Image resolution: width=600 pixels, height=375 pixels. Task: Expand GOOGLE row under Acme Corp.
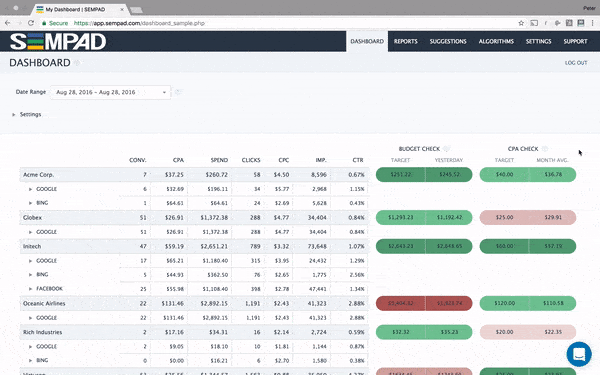pyautogui.click(x=30, y=189)
